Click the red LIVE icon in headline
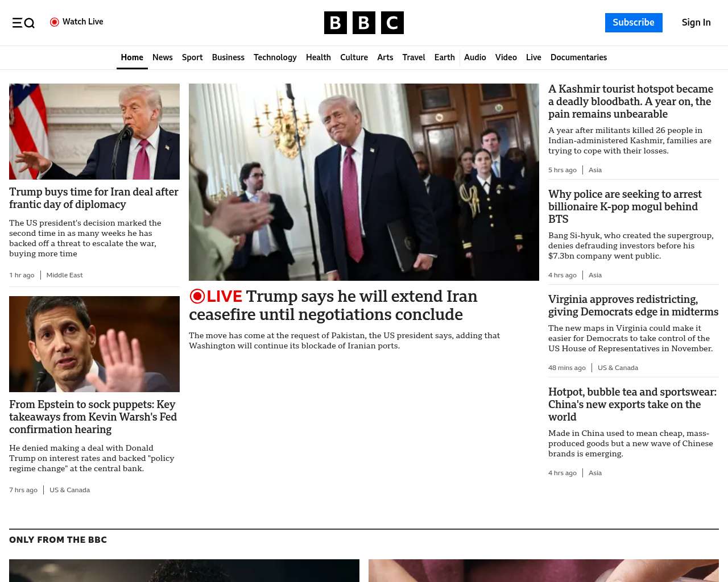The height and width of the screenshot is (582, 728). tap(197, 296)
